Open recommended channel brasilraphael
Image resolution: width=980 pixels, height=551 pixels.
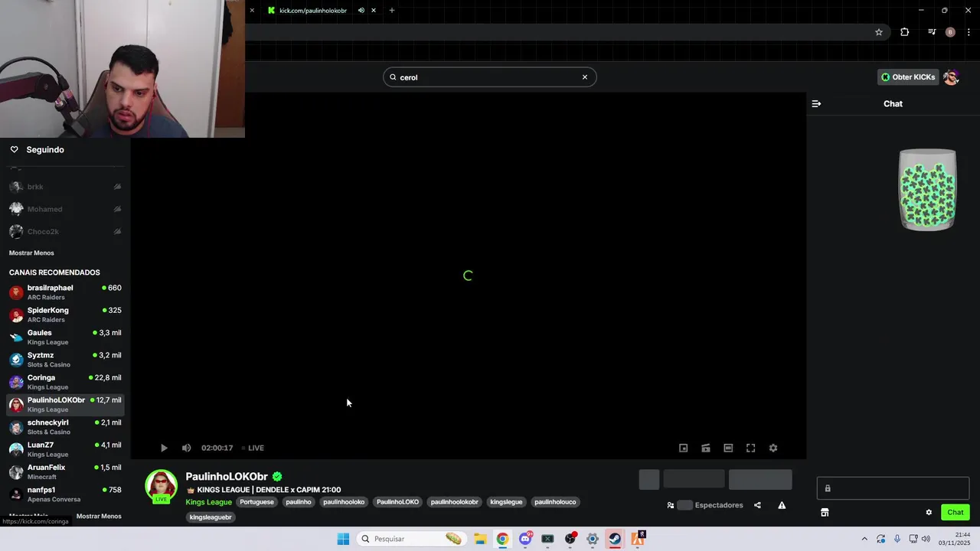[65, 292]
